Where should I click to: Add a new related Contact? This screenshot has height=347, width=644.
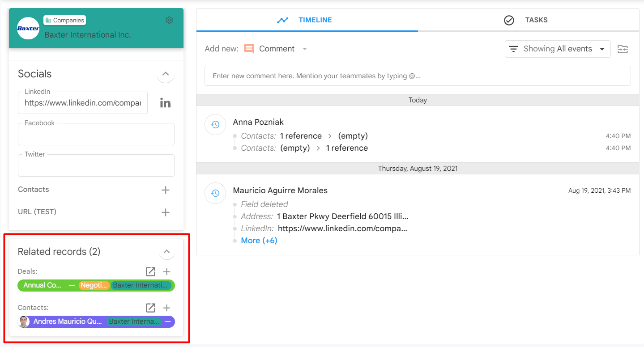pos(166,308)
